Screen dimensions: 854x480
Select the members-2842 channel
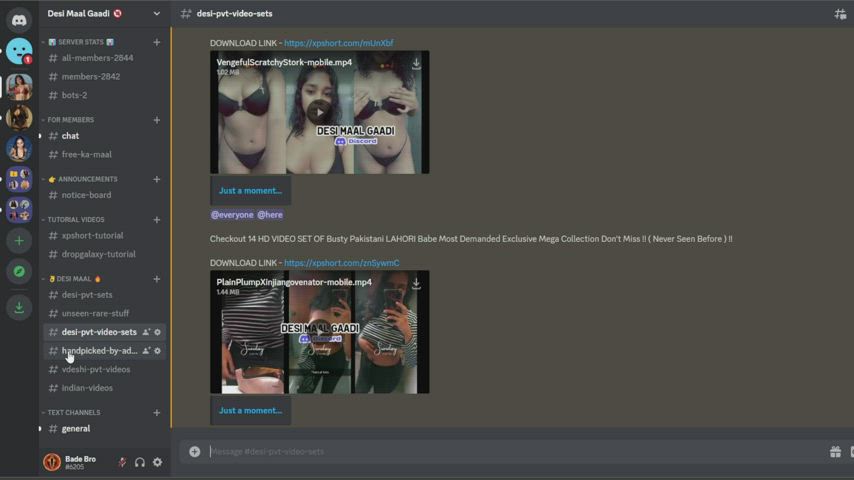click(x=103, y=77)
